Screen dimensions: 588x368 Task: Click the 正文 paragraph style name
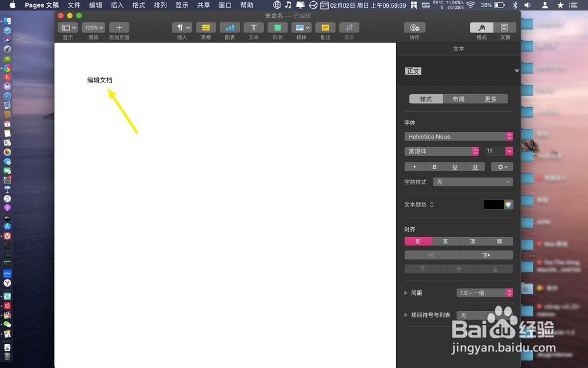pyautogui.click(x=413, y=71)
